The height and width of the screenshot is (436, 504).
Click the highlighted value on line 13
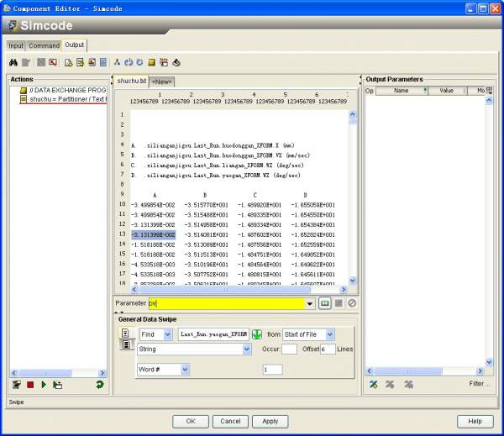(154, 234)
